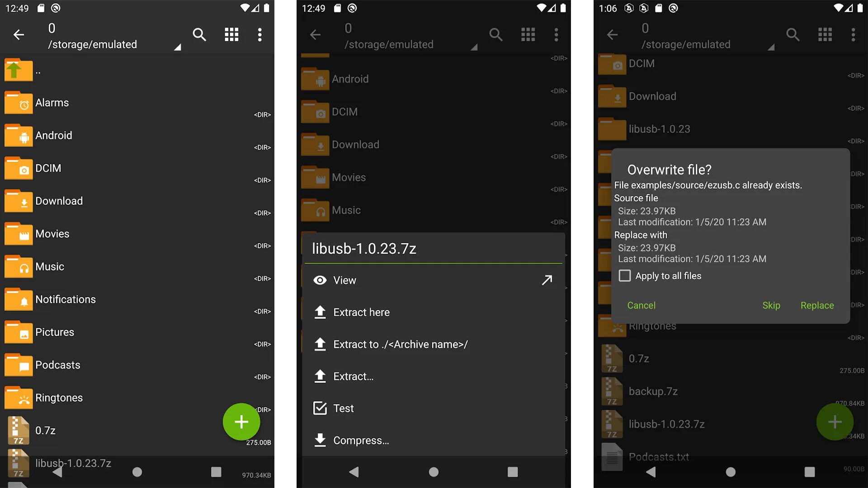Tap Cancel in the overwrite dialog
This screenshot has width=868, height=488.
641,305
